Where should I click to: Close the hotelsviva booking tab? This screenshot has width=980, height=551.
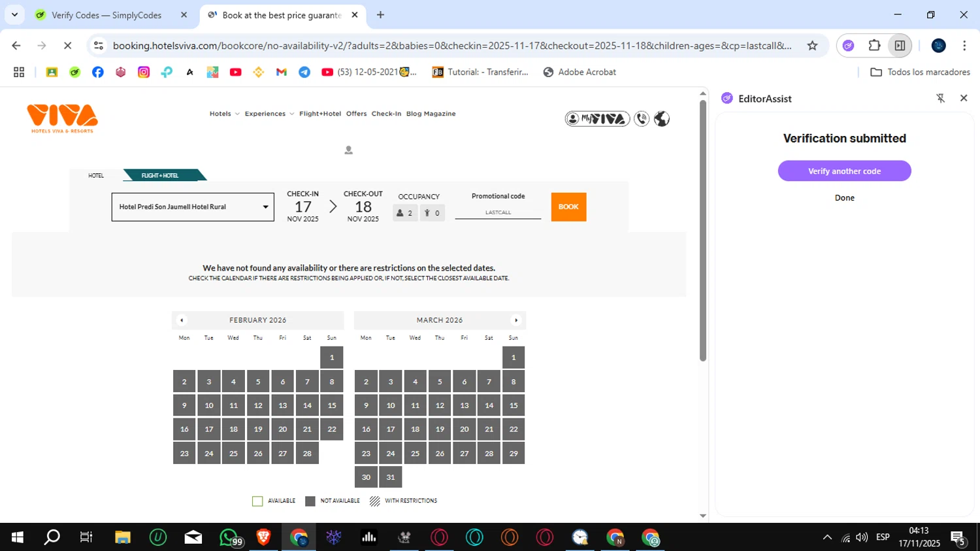355,15
